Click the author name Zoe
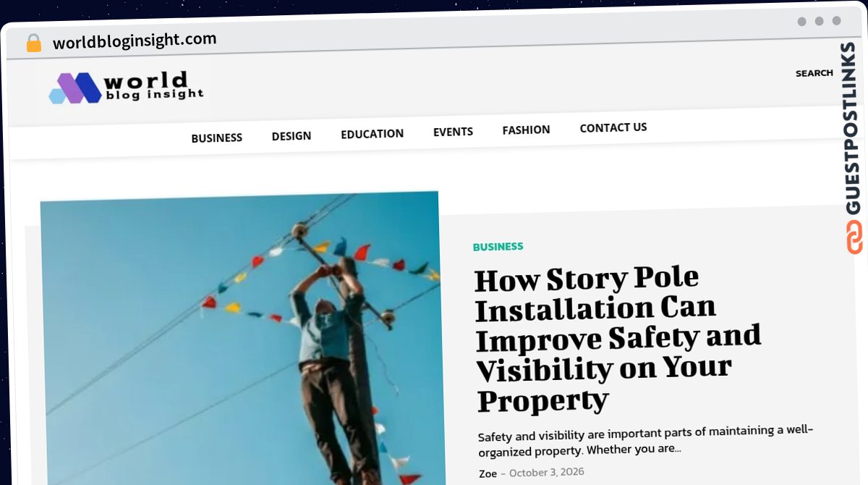This screenshot has height=485, width=868. (488, 473)
